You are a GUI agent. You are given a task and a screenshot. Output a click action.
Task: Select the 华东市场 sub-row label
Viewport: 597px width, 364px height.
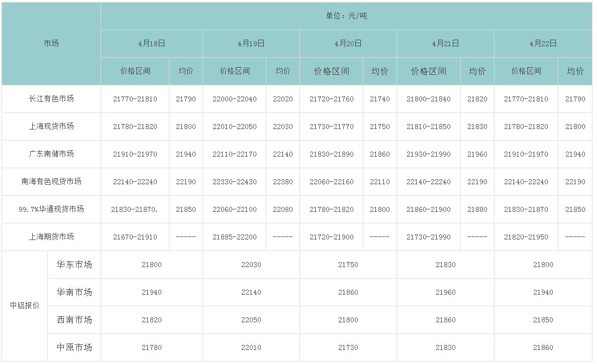pos(74,265)
